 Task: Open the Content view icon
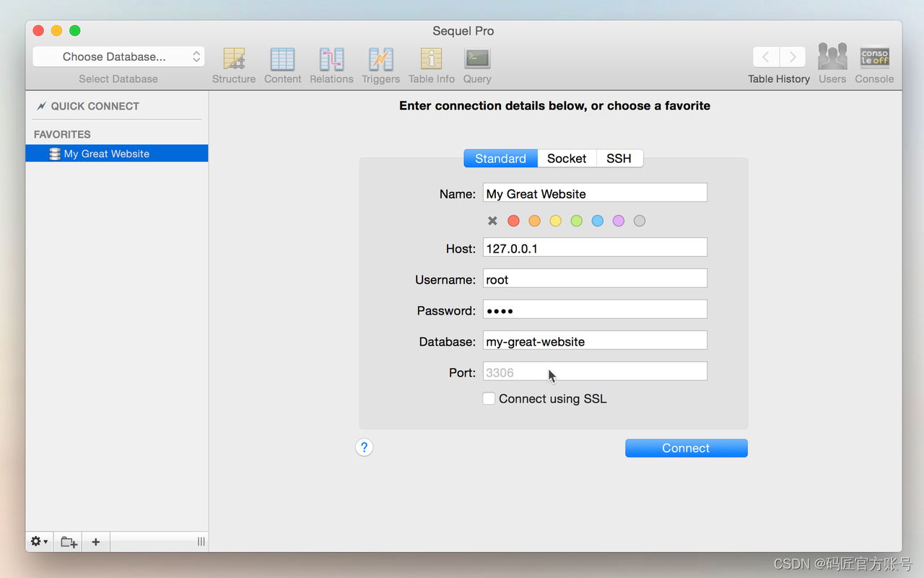pos(282,59)
